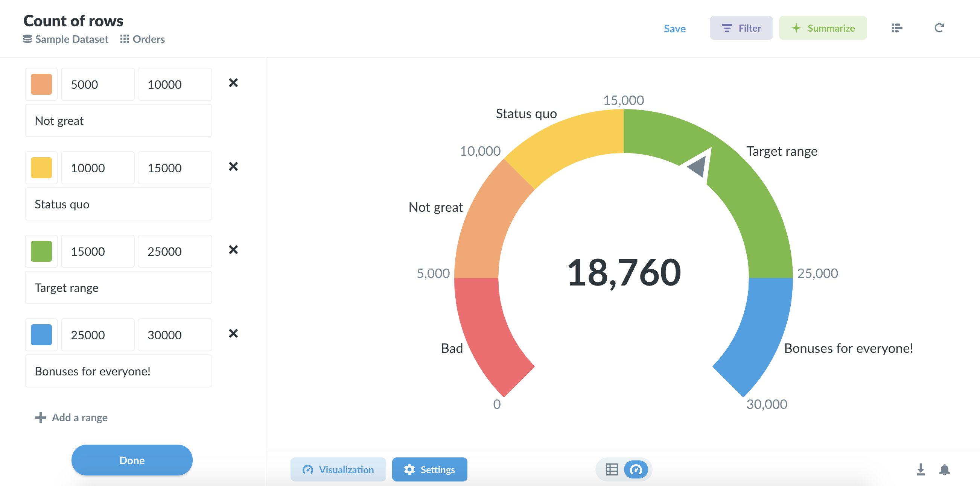Open the Summarize panel

(x=823, y=28)
